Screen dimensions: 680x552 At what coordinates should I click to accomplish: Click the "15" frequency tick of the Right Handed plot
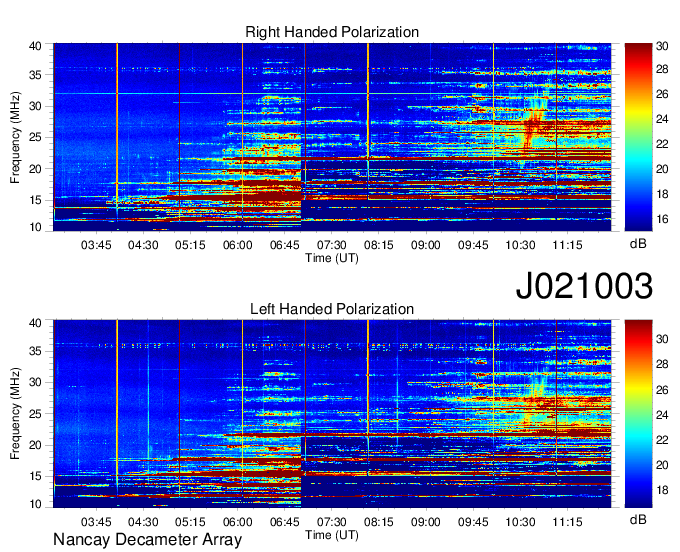pyautogui.click(x=35, y=200)
